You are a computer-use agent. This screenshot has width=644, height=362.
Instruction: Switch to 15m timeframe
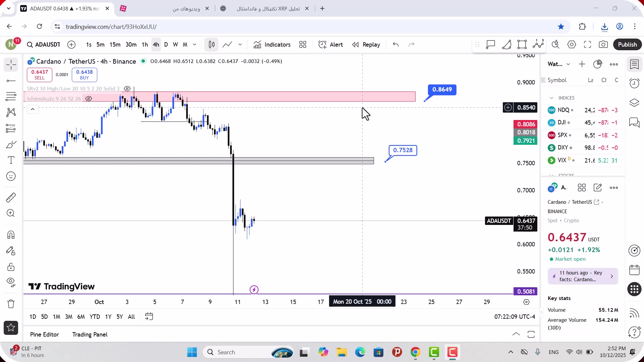tap(115, 45)
